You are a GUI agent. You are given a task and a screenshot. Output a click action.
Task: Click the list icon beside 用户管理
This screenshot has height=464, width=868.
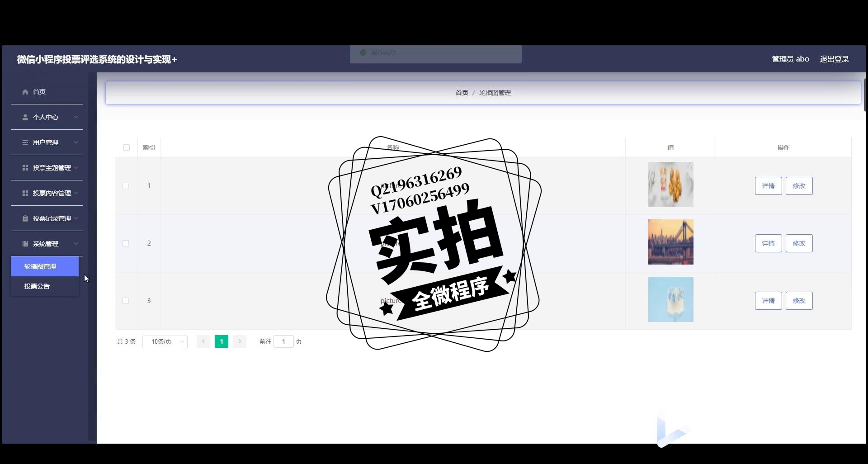coord(25,142)
